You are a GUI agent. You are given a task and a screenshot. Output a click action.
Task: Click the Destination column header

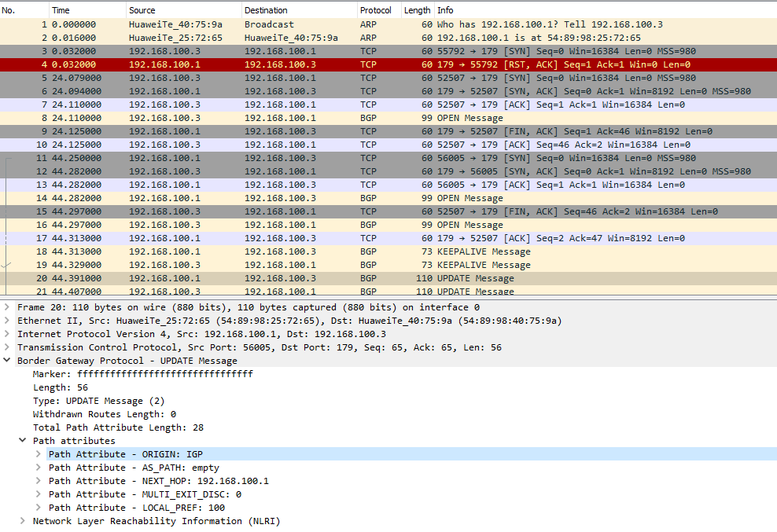pos(299,10)
